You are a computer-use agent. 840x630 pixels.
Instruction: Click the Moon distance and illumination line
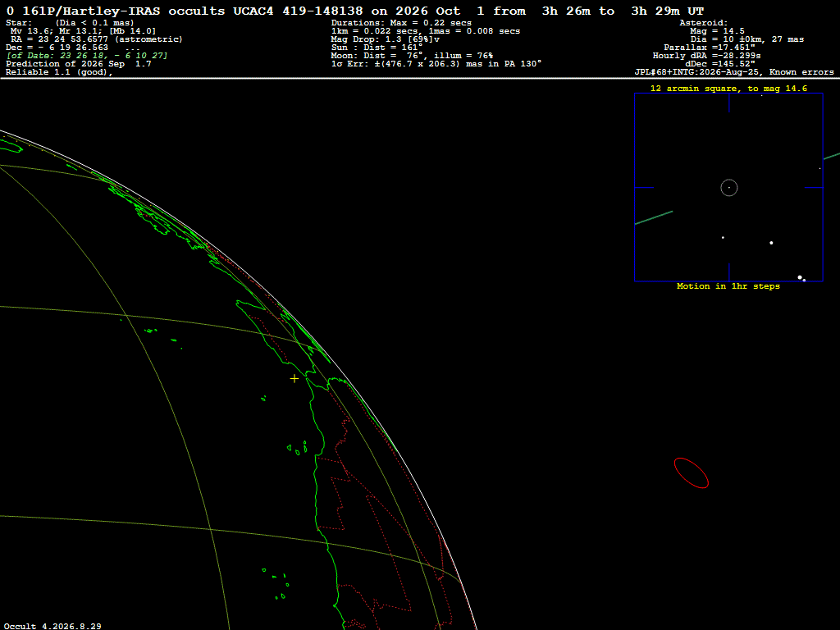pos(412,56)
